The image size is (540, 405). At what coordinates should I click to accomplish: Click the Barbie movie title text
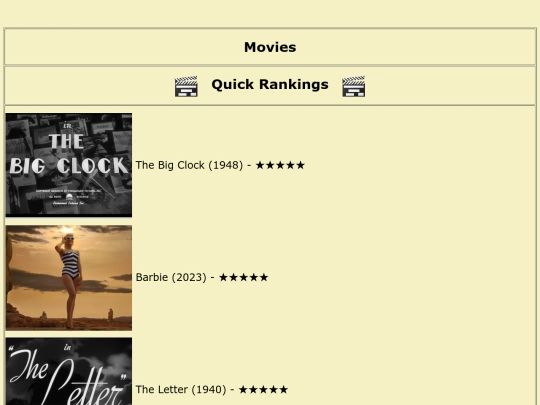click(152, 277)
